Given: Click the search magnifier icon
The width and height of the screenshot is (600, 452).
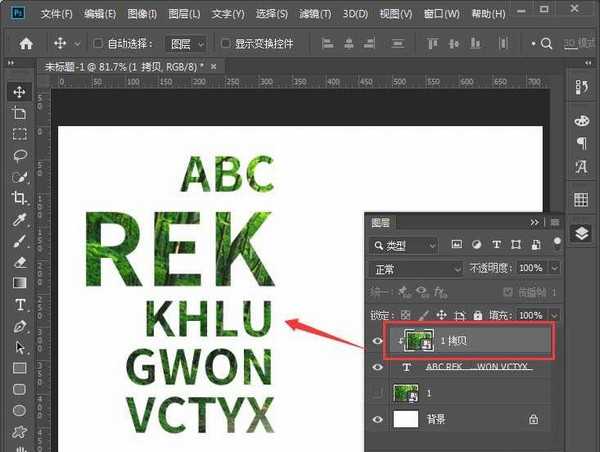Looking at the screenshot, I should pos(546,44).
